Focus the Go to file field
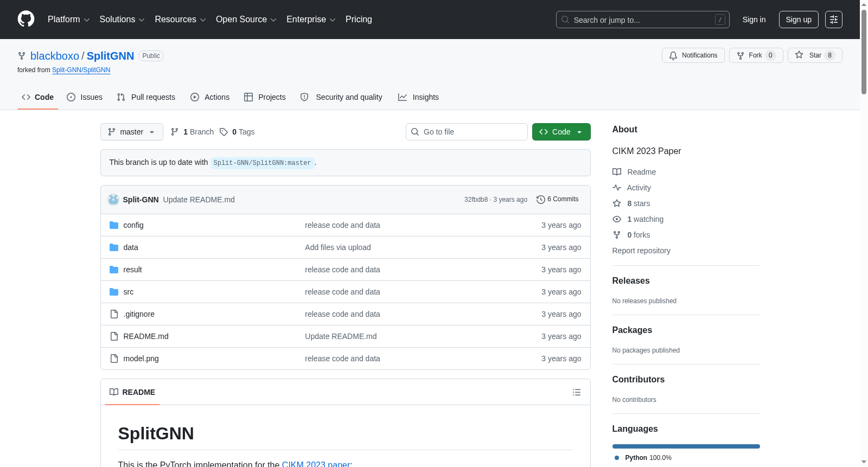Viewport: 868px width, 467px height. point(467,132)
